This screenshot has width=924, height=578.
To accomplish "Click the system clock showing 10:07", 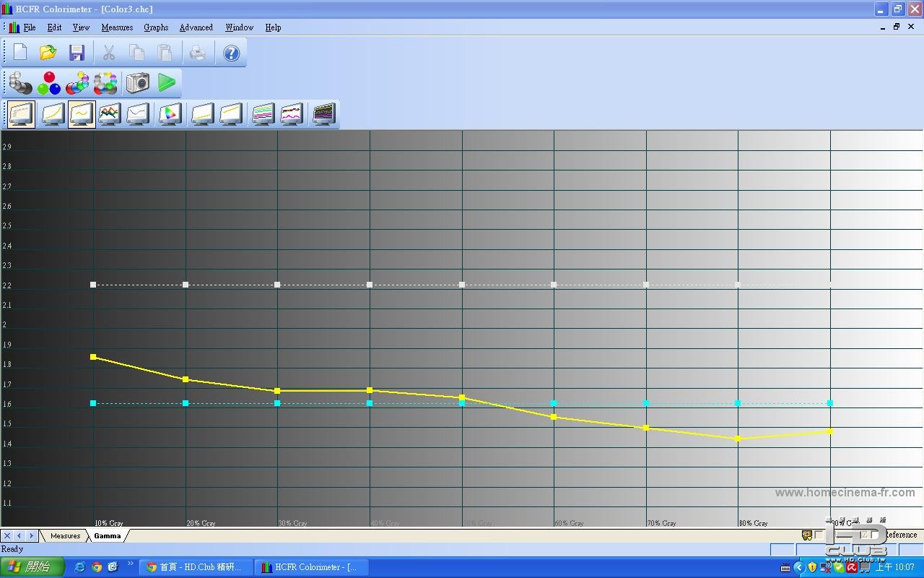I will [895, 567].
